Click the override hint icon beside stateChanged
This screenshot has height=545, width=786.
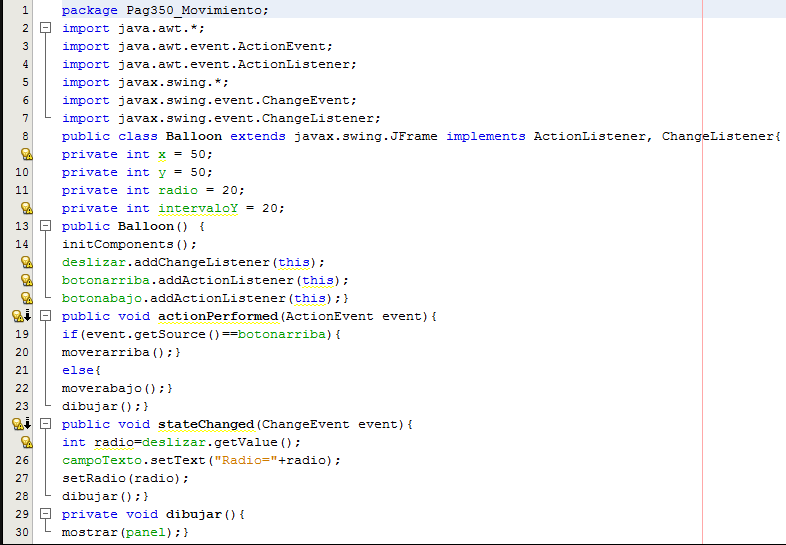pyautogui.click(x=22, y=424)
